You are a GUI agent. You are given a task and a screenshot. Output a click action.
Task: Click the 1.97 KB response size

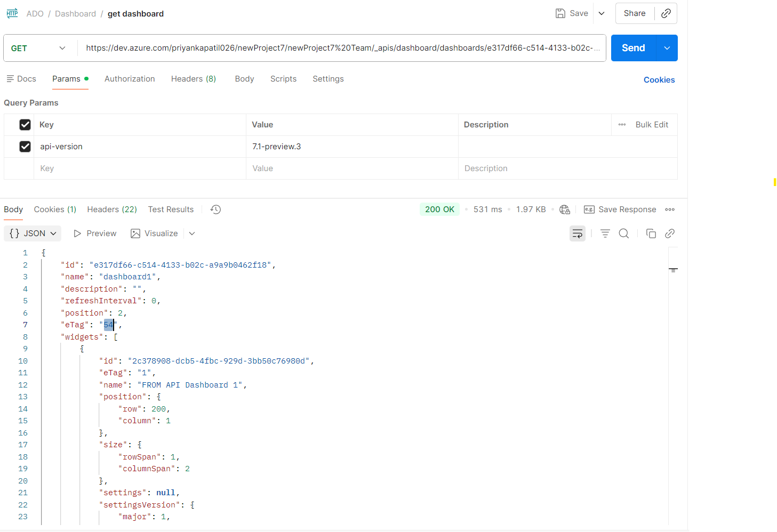[x=531, y=209]
